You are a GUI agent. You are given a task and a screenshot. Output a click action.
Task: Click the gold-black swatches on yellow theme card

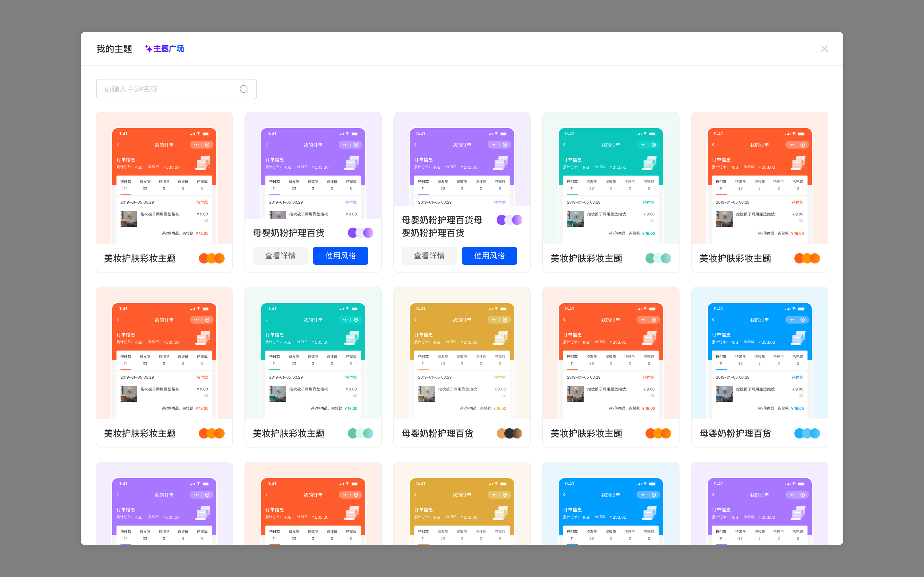point(509,433)
